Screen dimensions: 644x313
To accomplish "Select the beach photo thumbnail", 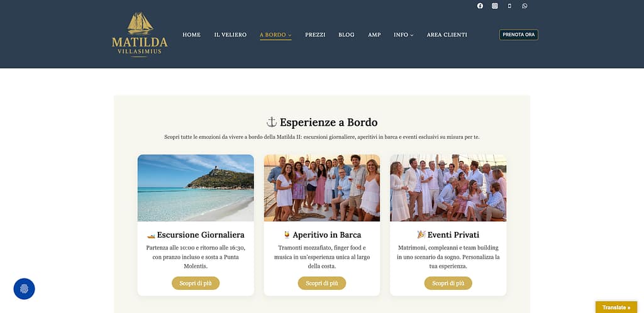I will pyautogui.click(x=196, y=188).
